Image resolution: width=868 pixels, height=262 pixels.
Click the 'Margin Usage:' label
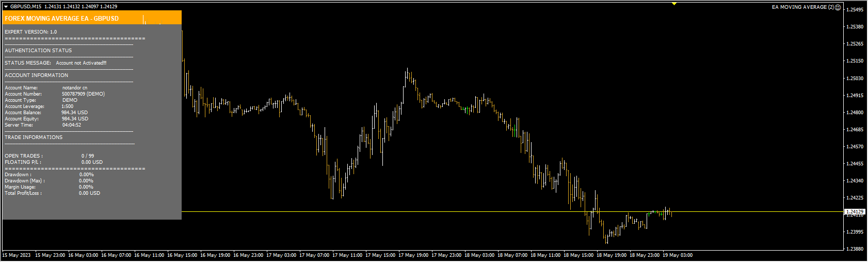(x=20, y=187)
